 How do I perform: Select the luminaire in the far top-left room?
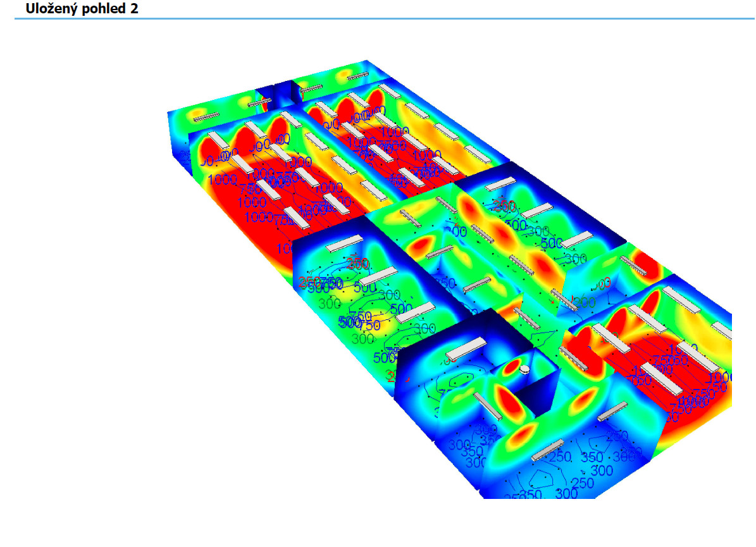click(206, 116)
